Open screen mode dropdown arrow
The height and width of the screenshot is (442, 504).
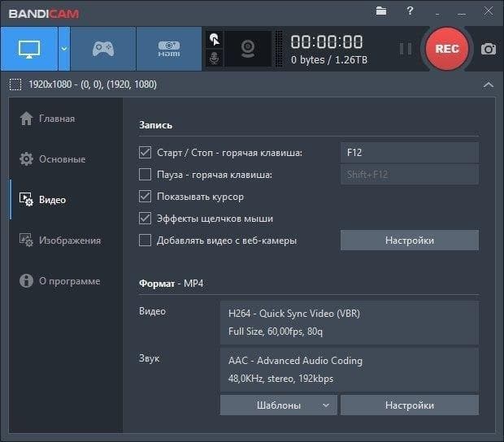coord(64,49)
